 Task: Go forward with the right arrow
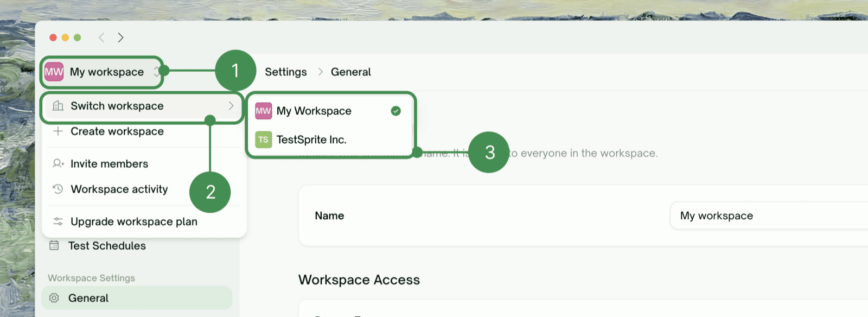[120, 37]
